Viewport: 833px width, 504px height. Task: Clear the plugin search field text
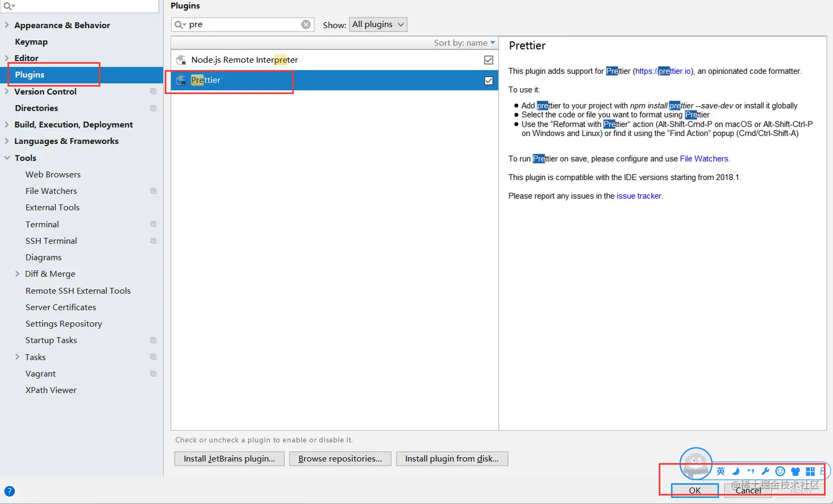point(306,24)
